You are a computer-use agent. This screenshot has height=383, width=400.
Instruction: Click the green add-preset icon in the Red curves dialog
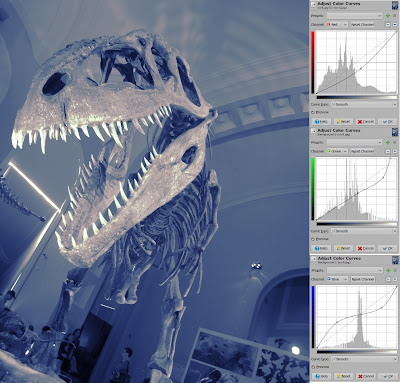tap(388, 16)
